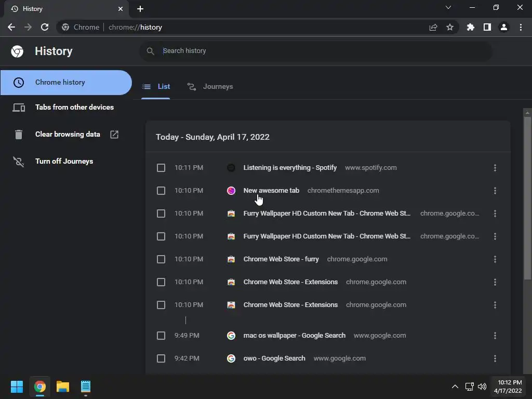This screenshot has width=532, height=399.
Task: Open Clear browsing data
Action: click(x=66, y=135)
